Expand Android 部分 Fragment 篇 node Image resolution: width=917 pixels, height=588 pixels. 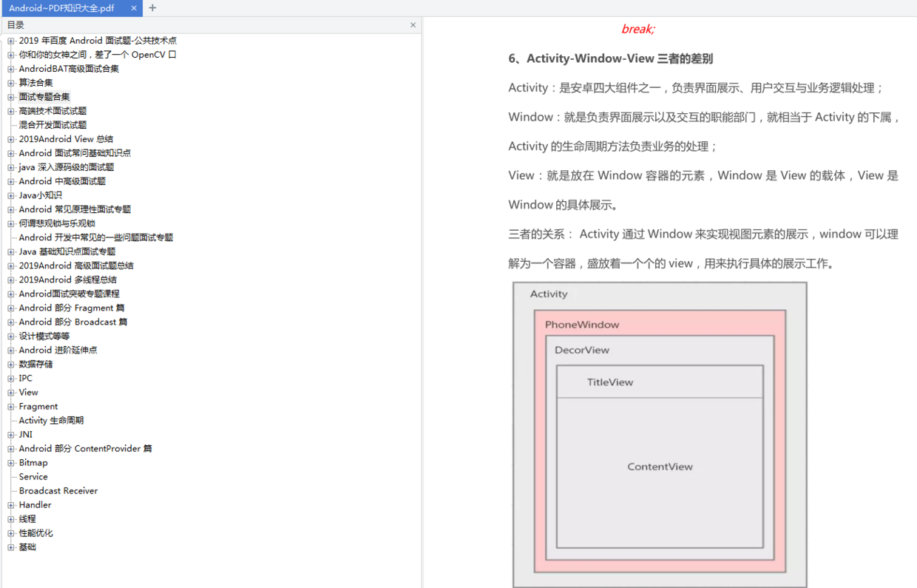(x=11, y=308)
